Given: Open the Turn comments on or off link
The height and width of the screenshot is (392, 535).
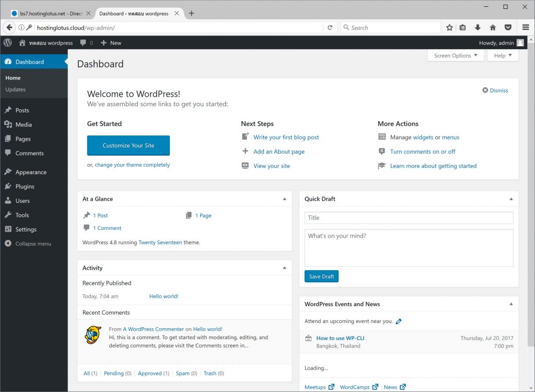Looking at the screenshot, I should pyautogui.click(x=423, y=152).
